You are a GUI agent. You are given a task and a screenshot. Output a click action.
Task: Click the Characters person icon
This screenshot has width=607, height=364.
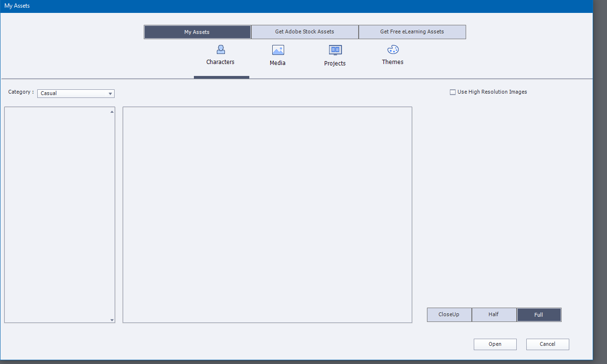coord(221,50)
